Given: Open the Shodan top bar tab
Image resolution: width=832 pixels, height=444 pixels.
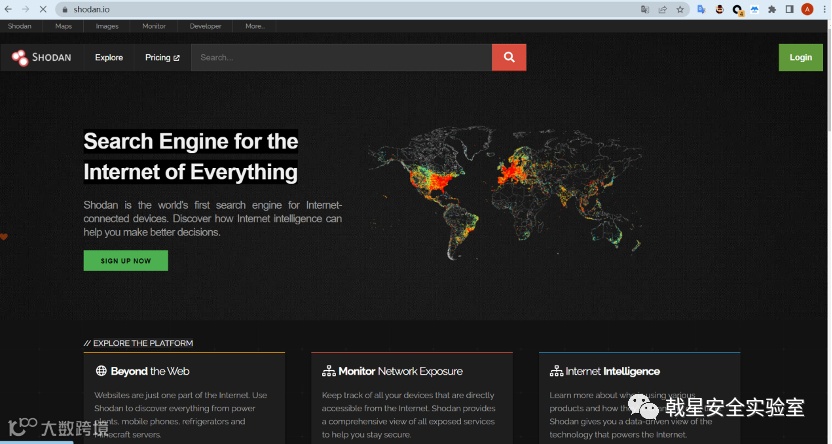Looking at the screenshot, I should 20,26.
